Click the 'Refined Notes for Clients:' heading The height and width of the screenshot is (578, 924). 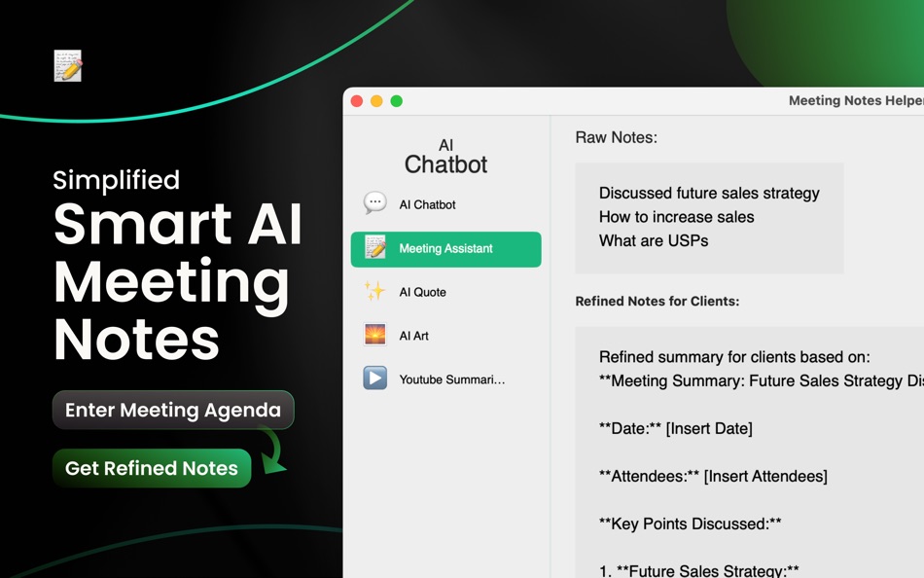click(657, 302)
